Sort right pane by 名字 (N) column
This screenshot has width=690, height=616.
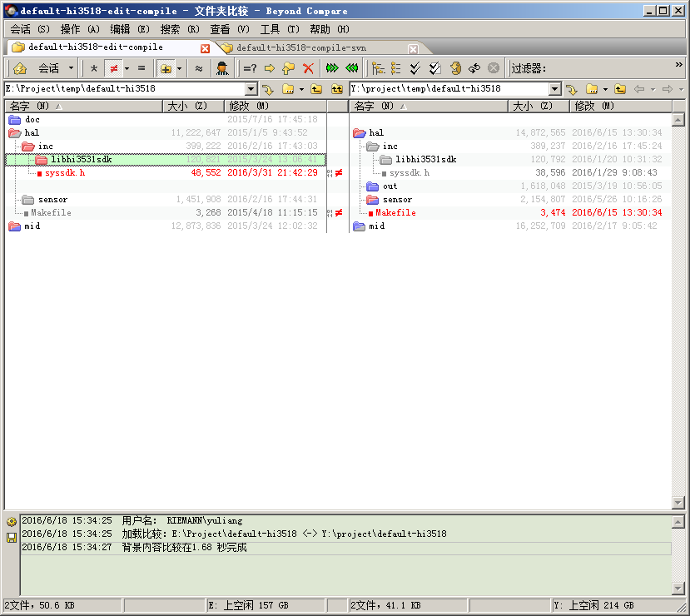(x=429, y=106)
